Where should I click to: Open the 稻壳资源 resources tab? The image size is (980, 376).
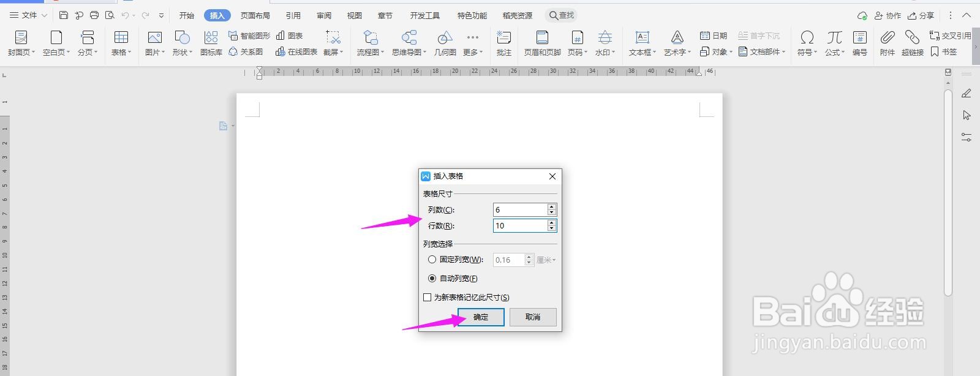pos(518,15)
